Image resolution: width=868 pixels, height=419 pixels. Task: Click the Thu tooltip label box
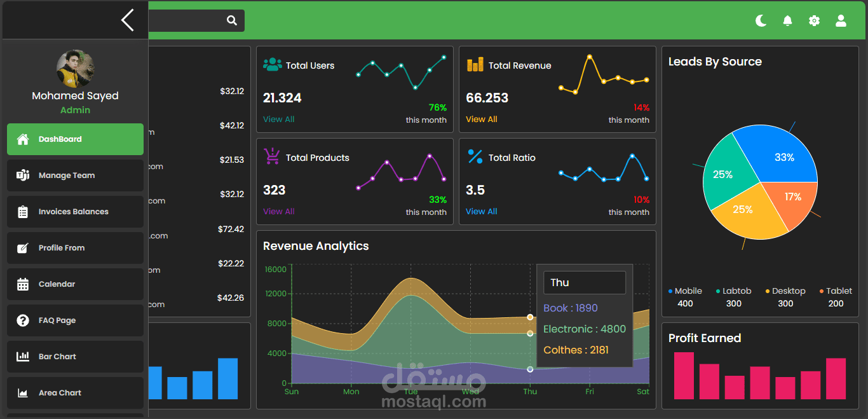tap(585, 283)
